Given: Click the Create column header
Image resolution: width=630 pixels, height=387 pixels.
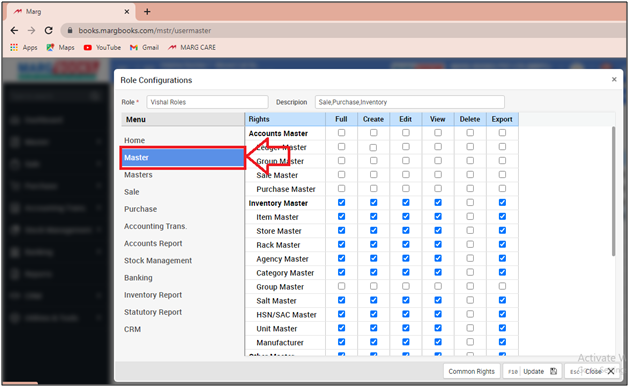Looking at the screenshot, I should [x=373, y=119].
